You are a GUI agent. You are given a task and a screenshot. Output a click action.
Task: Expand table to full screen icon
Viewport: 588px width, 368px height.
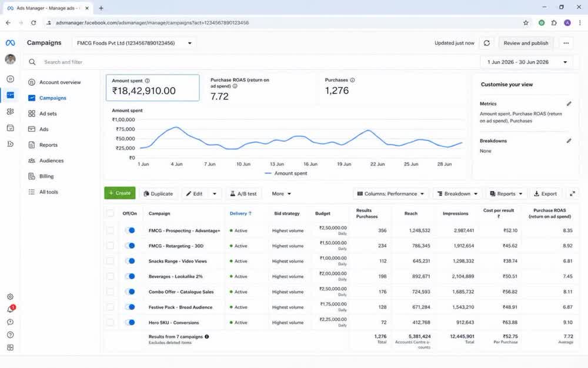click(572, 194)
